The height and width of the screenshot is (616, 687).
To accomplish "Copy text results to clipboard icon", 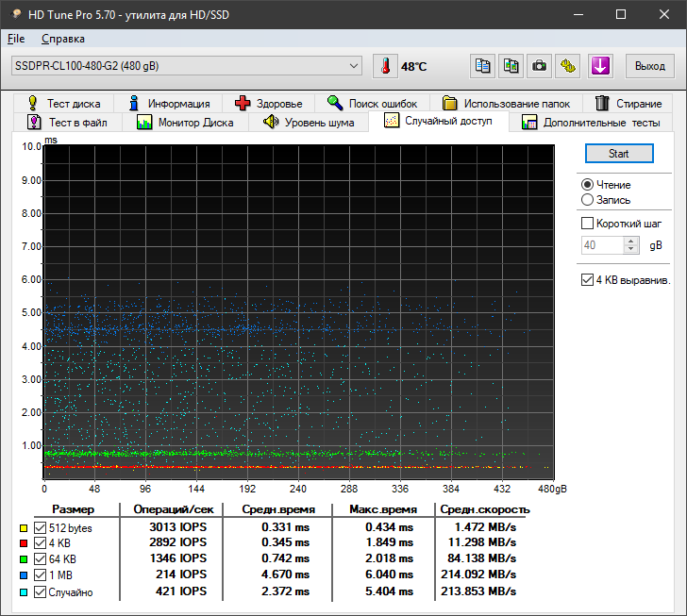I will point(483,66).
